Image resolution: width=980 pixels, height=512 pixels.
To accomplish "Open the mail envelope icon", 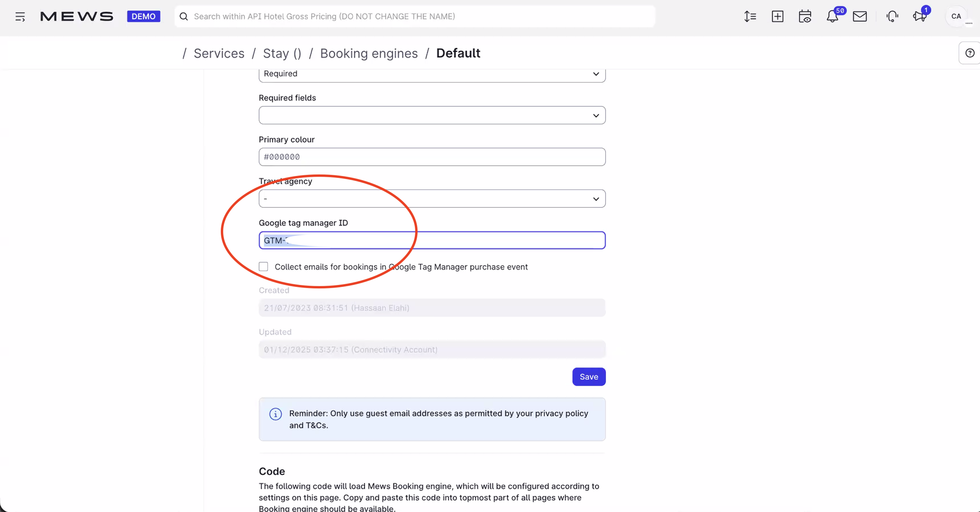I will click(x=859, y=16).
